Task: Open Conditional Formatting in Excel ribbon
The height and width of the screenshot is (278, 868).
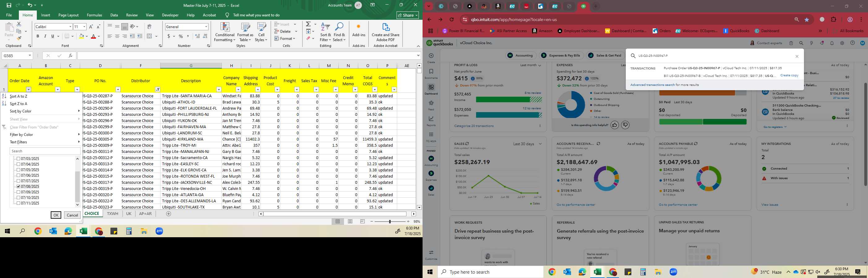Action: [225, 32]
